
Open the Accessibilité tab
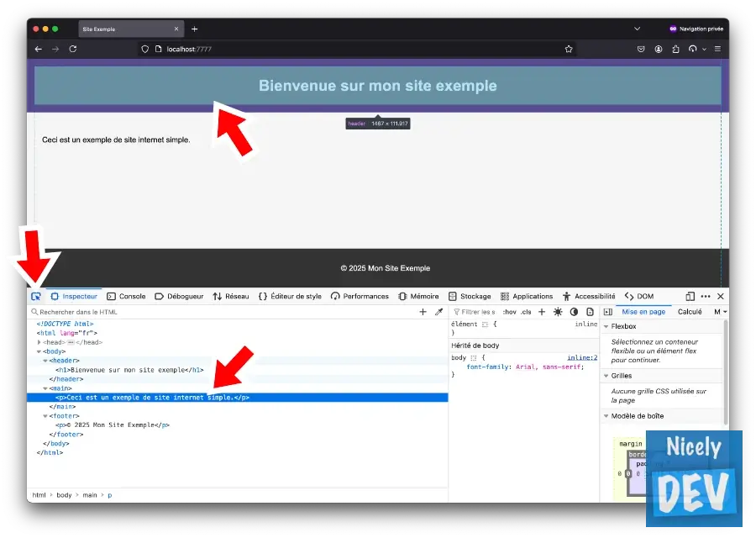tap(589, 296)
